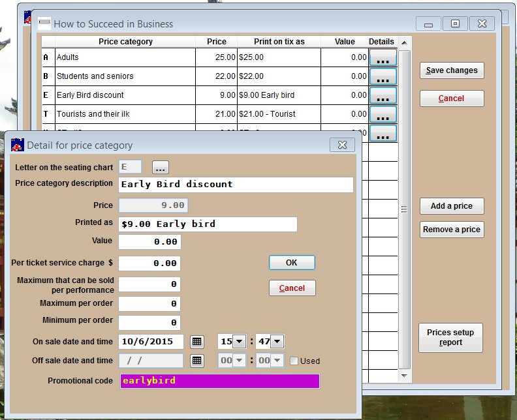Screen dimensions: 517x420
Task: Toggle the Used checkbox
Action: point(294,361)
